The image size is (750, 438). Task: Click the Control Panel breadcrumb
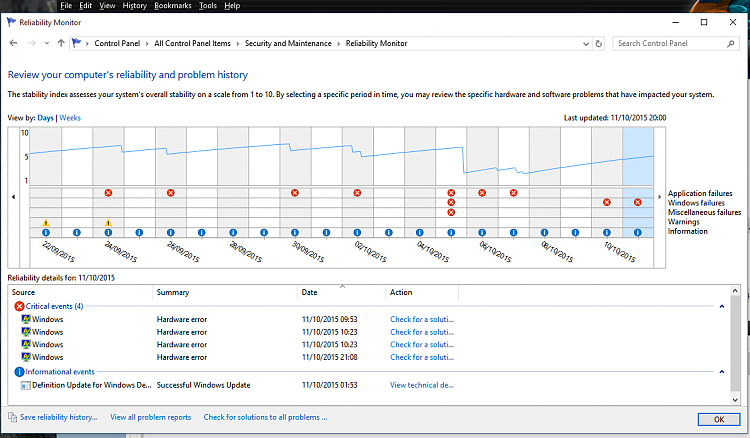coord(117,44)
